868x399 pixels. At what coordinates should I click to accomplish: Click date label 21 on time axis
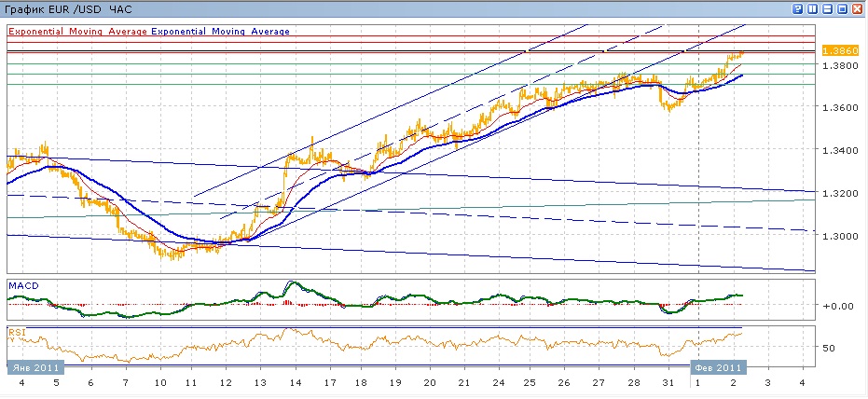coord(464,383)
